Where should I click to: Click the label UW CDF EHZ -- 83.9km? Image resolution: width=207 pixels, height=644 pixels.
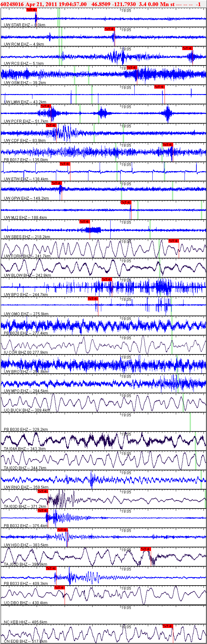pyautogui.click(x=25, y=141)
